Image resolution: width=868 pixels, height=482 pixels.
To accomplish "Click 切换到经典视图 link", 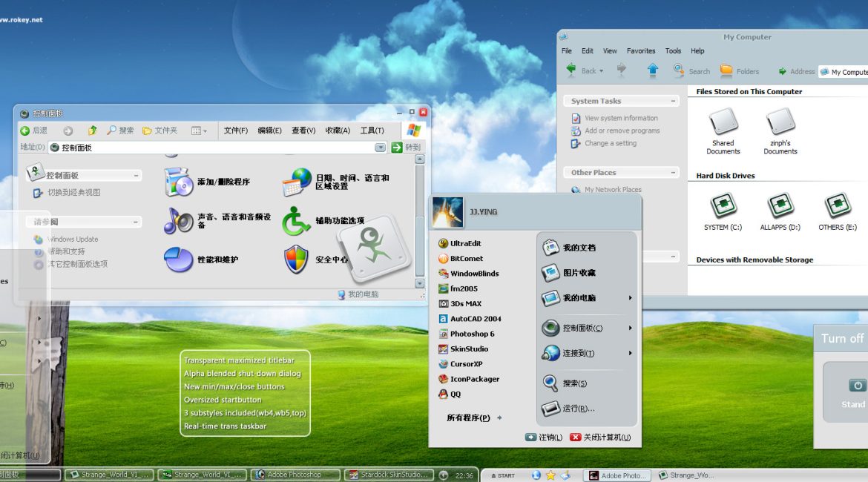I will 68,193.
